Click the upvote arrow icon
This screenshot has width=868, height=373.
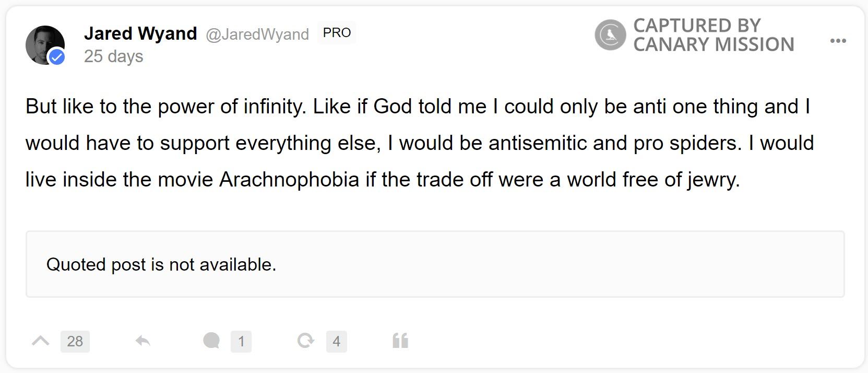(x=41, y=341)
